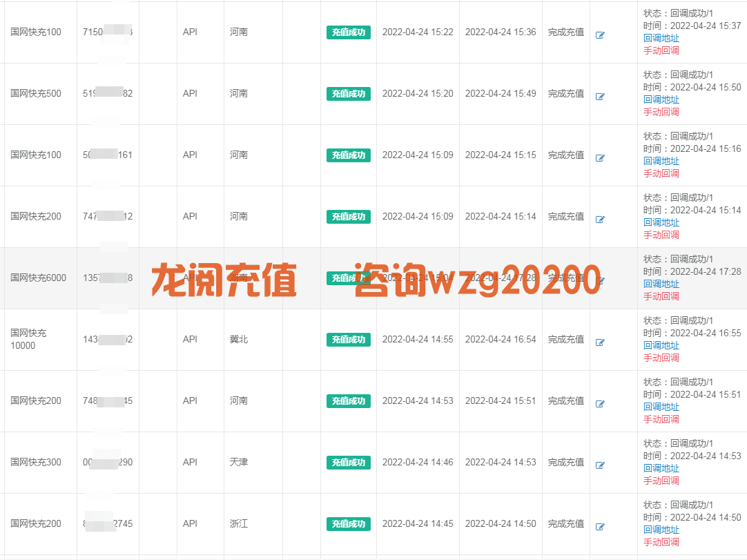Trigger 手动回调 for the 天津 row
The image size is (747, 560).
[661, 481]
